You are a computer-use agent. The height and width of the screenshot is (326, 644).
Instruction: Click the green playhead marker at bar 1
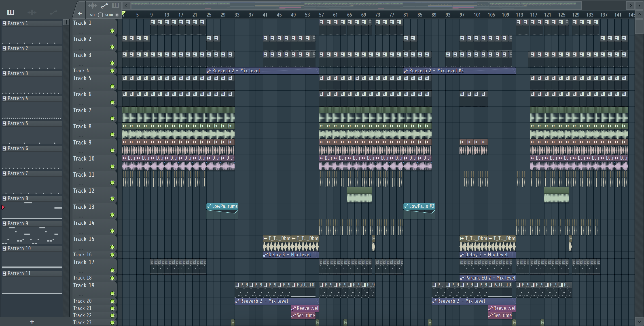[124, 13]
